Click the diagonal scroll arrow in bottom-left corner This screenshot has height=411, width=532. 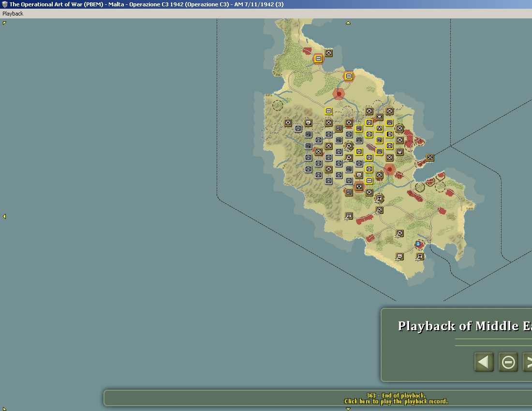pyautogui.click(x=4, y=409)
